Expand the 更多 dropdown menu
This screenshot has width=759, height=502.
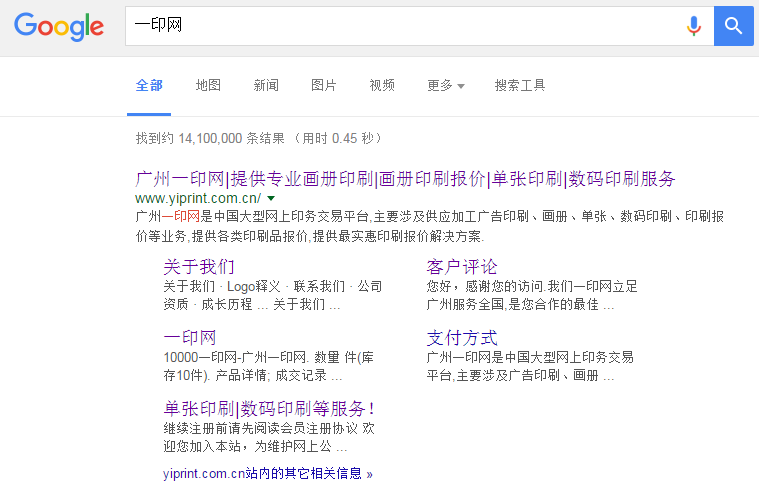(445, 86)
